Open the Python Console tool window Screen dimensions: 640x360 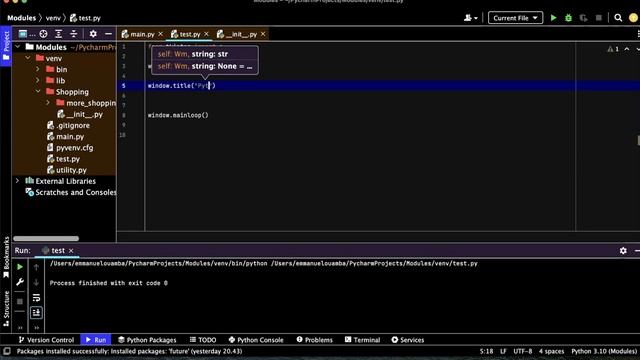click(256, 340)
